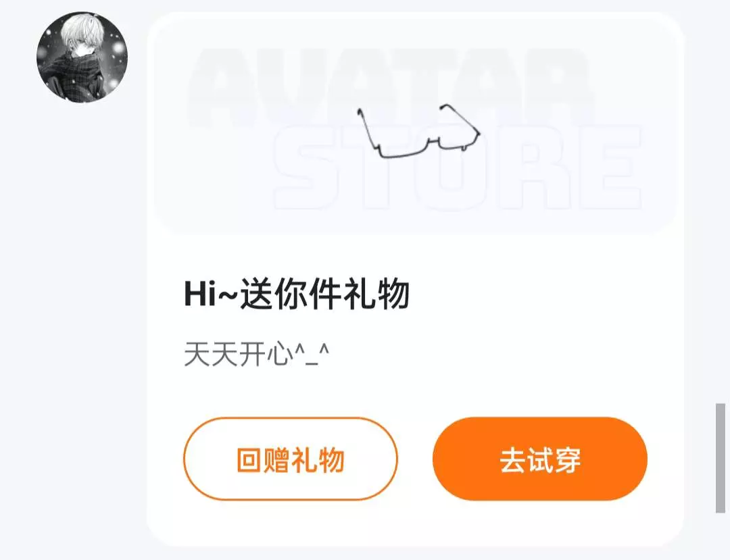The height and width of the screenshot is (560, 730).
Task: Tap the 回 character in the return-gift button
Action: (248, 459)
